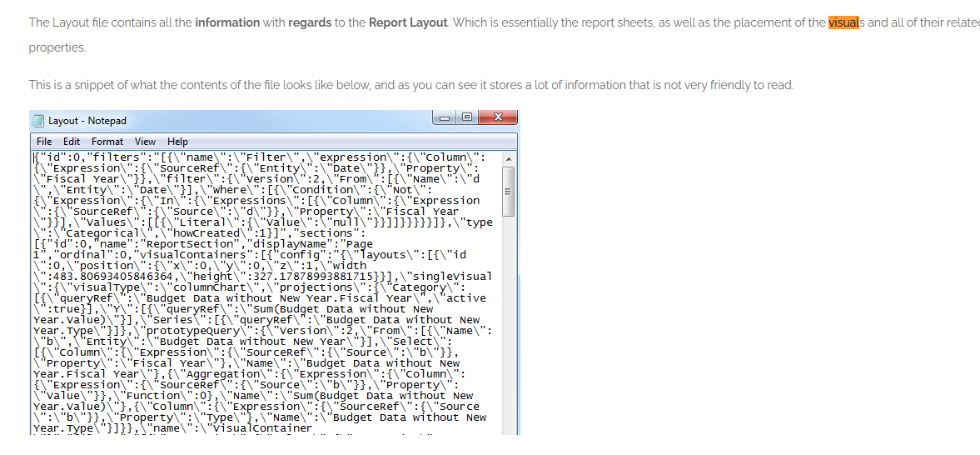Click the bold word 'information' in paragraph
Screen dimensions: 980x455
[227, 23]
